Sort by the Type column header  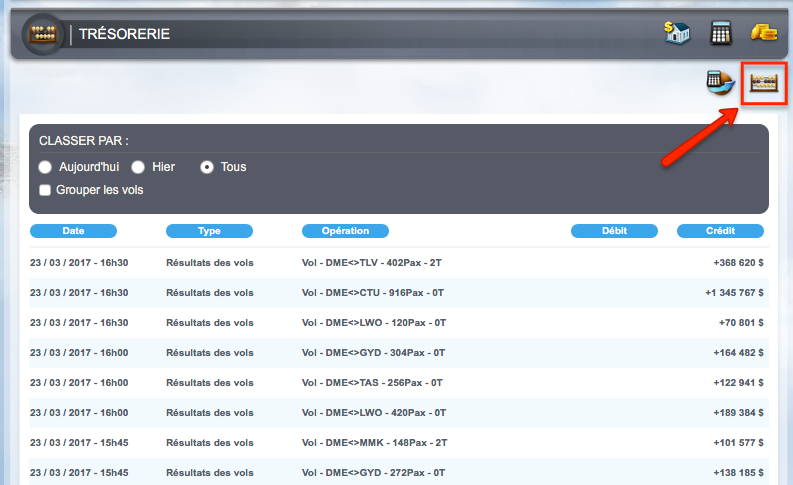point(209,231)
